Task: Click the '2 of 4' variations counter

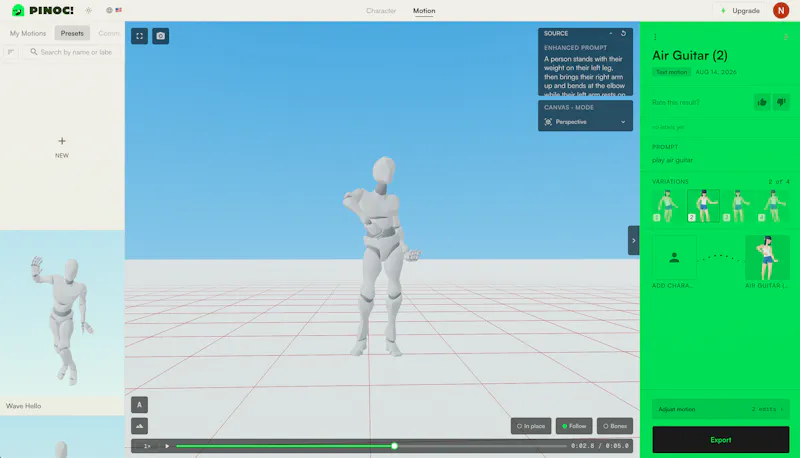Action: pos(779,182)
